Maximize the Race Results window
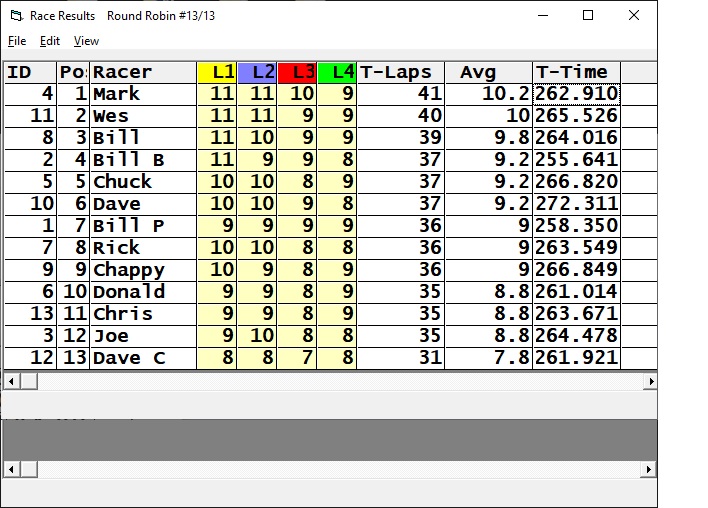The height and width of the screenshot is (508, 708). click(x=588, y=16)
